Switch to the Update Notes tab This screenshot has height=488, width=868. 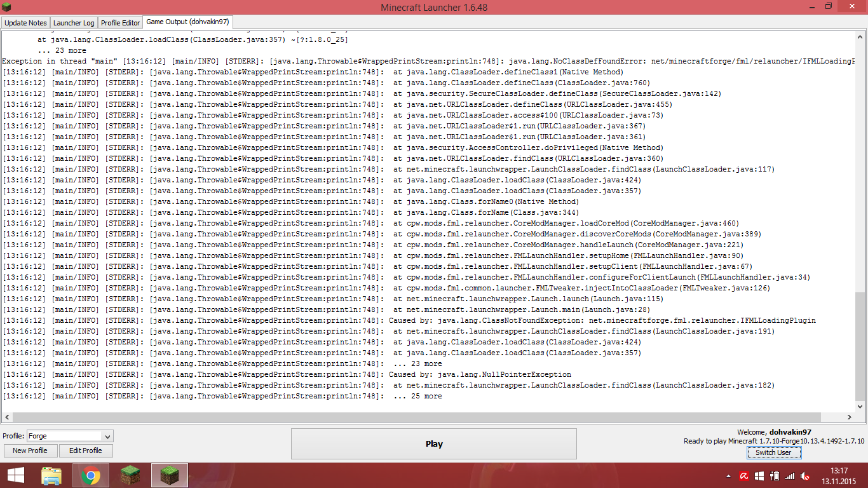click(x=25, y=23)
